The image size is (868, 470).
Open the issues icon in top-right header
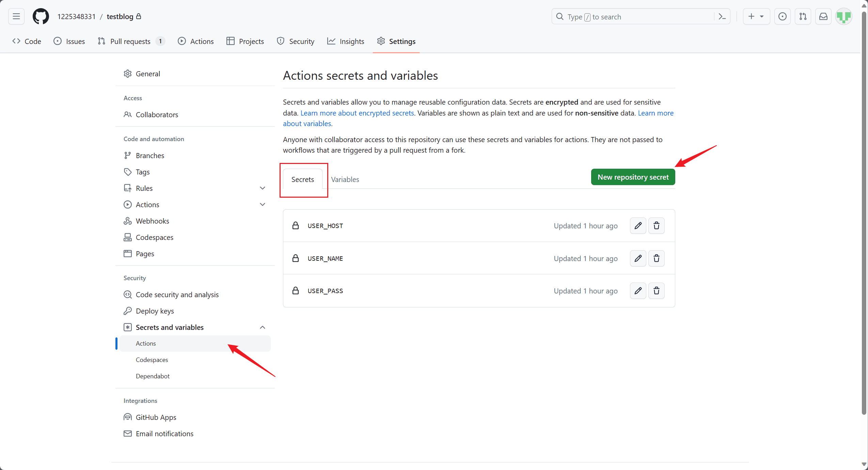[783, 16]
